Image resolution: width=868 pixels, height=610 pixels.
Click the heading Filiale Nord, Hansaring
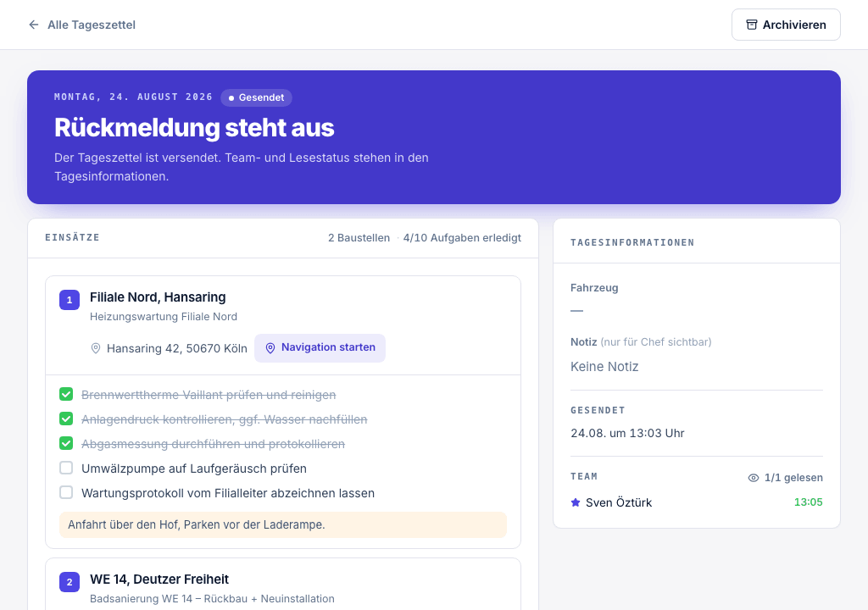[x=158, y=297]
